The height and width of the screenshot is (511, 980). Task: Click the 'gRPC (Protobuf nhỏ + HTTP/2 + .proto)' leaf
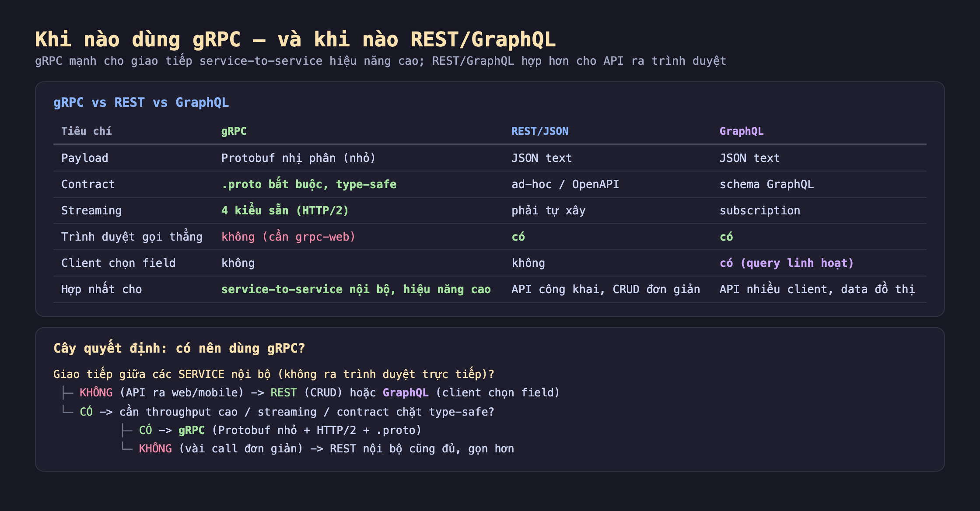300,430
